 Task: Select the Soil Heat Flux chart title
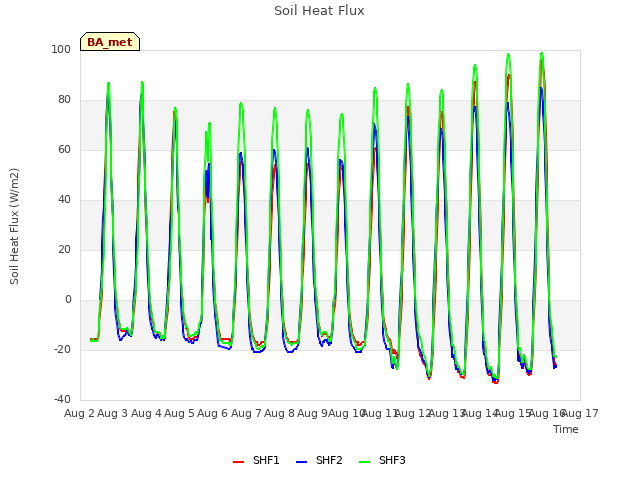click(x=319, y=11)
